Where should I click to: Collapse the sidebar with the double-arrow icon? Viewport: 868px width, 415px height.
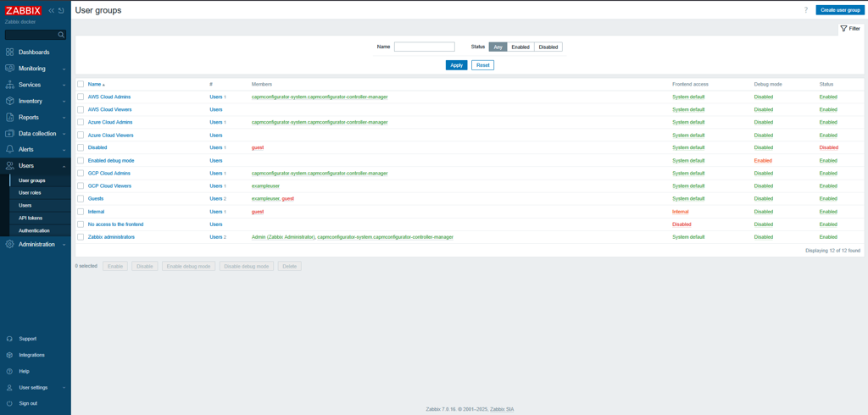[x=51, y=11]
